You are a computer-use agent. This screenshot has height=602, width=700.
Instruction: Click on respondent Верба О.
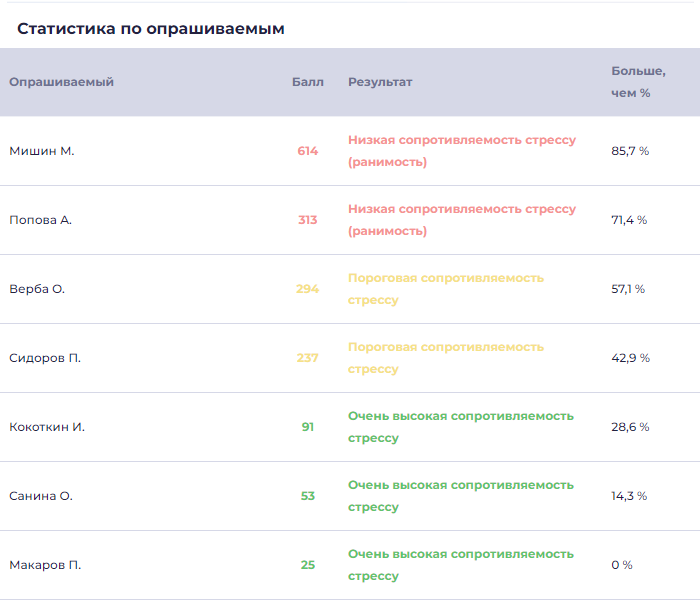37,289
